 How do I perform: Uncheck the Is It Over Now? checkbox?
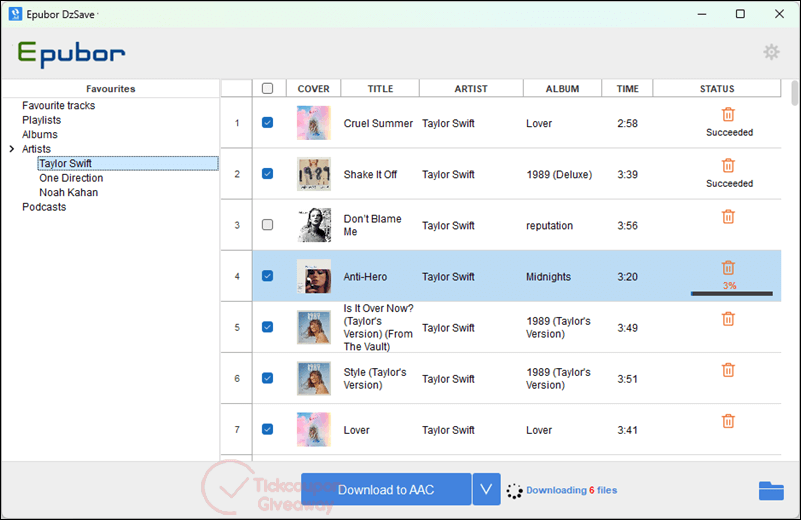pyautogui.click(x=267, y=327)
